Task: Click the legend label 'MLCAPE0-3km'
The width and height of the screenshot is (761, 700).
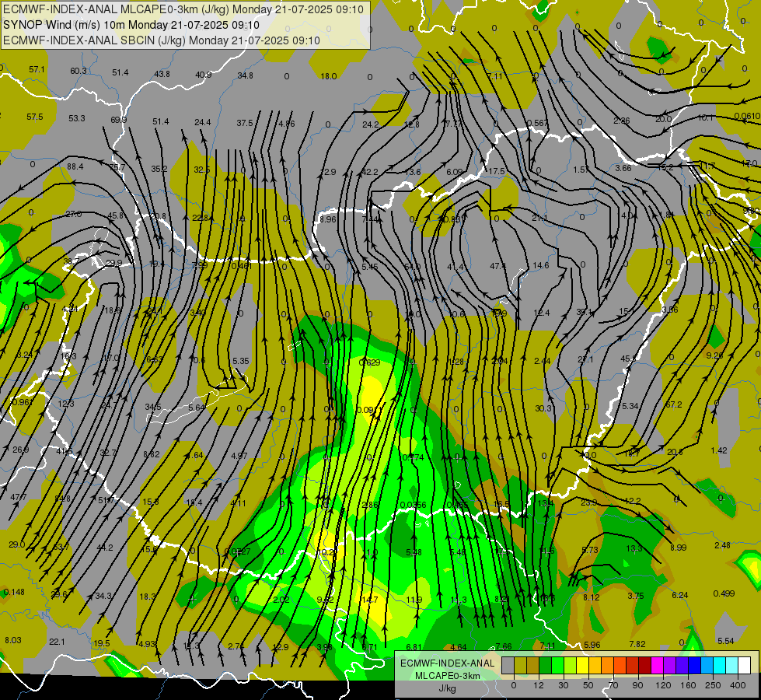Action: click(x=447, y=676)
